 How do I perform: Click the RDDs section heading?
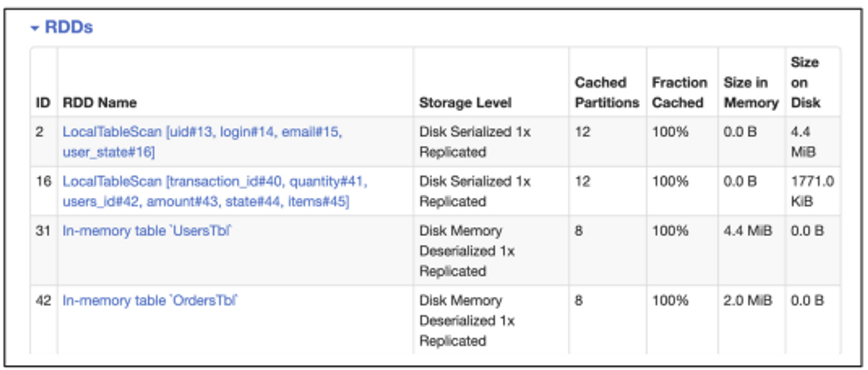(69, 27)
